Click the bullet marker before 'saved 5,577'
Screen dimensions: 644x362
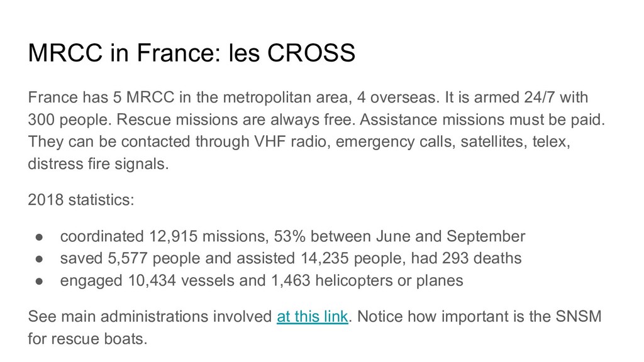[40, 259]
